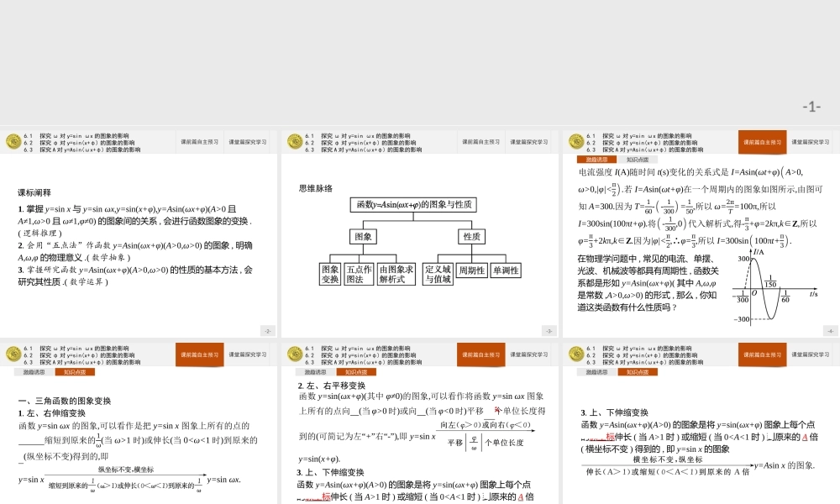Click the gold badge icon on the bottom-center slide header
Screen dimensions: 840x504
click(294, 355)
